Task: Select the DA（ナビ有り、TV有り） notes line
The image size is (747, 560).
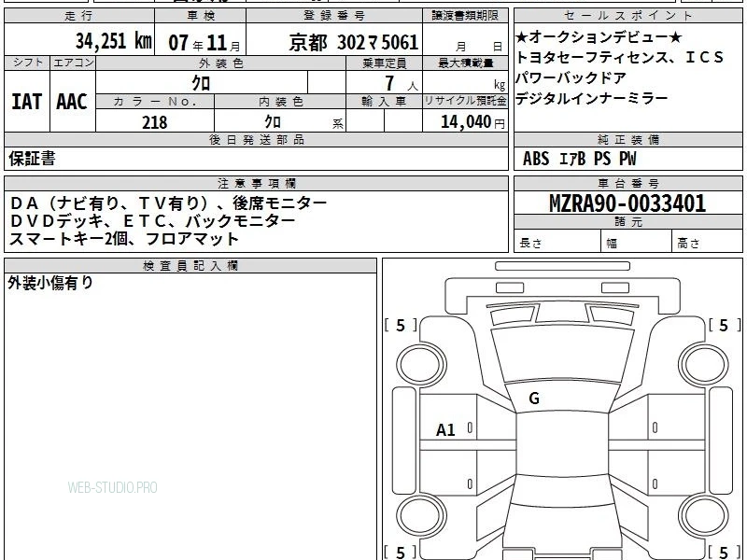Action: pos(169,203)
